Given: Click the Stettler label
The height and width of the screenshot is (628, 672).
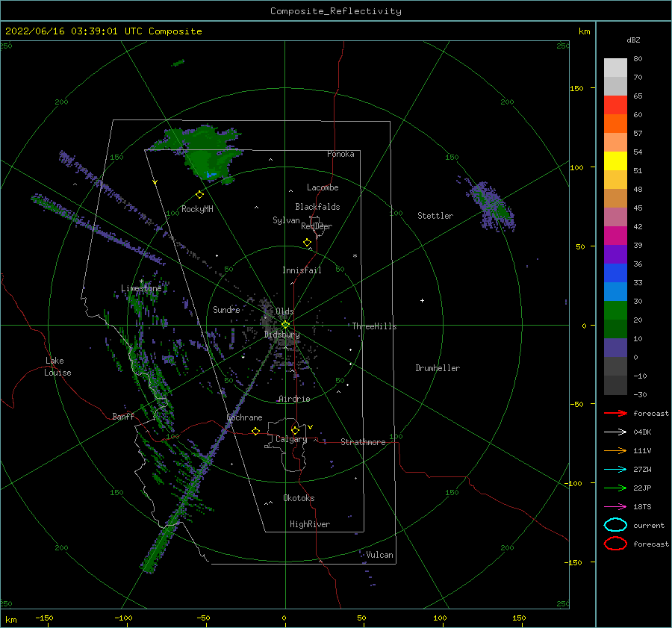Looking at the screenshot, I should 435,216.
